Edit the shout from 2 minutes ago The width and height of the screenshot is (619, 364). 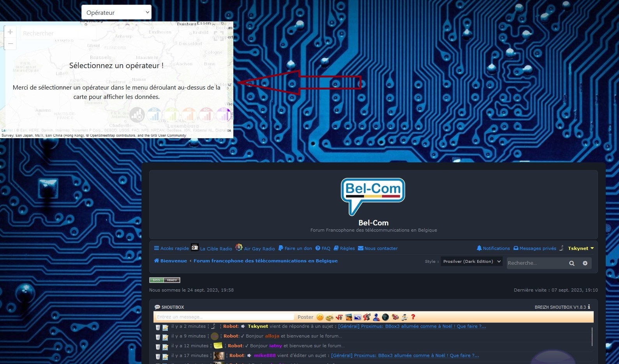pyautogui.click(x=165, y=327)
